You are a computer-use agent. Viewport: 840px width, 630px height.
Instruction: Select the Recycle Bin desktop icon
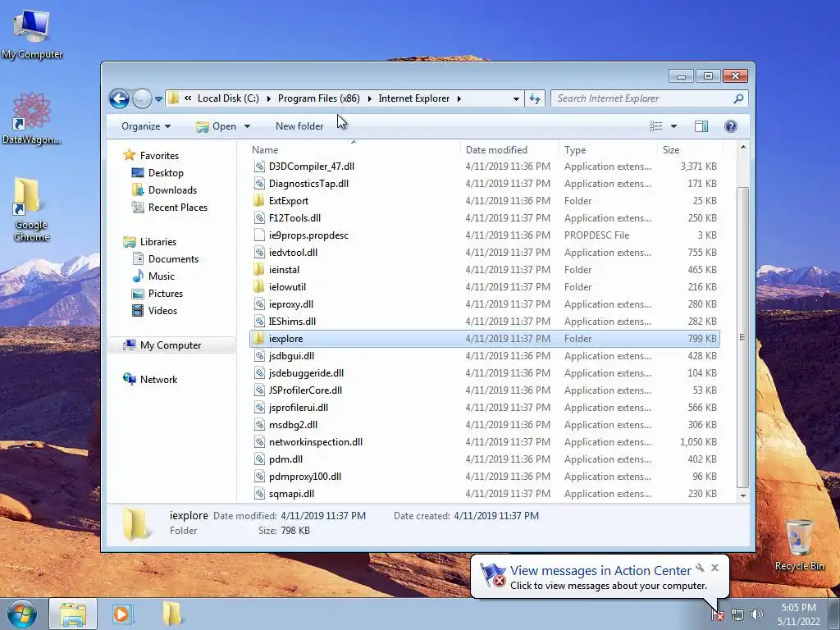[799, 545]
